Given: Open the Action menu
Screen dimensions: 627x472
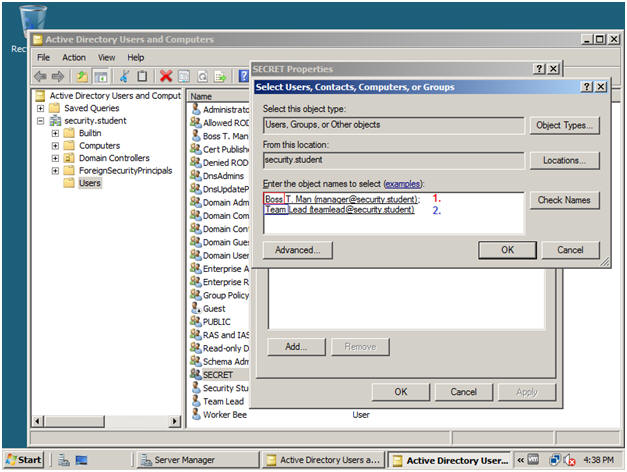Looking at the screenshot, I should [74, 58].
